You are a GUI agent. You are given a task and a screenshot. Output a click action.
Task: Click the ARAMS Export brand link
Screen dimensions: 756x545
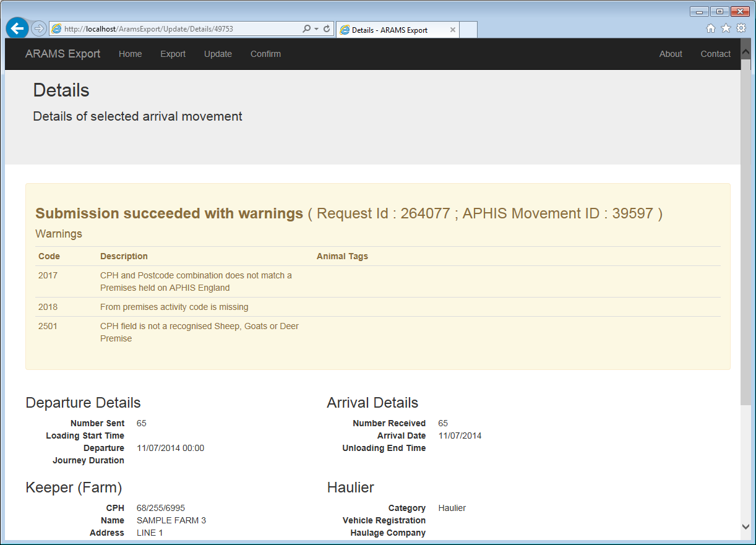(63, 54)
